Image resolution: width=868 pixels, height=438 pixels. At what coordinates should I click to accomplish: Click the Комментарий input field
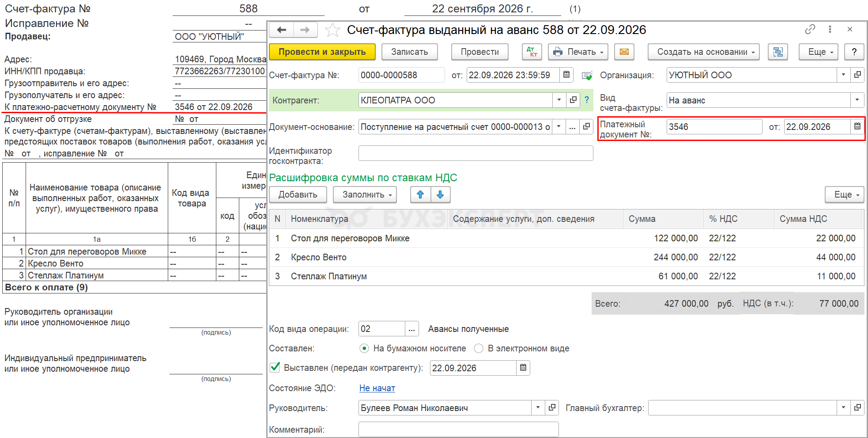point(458,429)
